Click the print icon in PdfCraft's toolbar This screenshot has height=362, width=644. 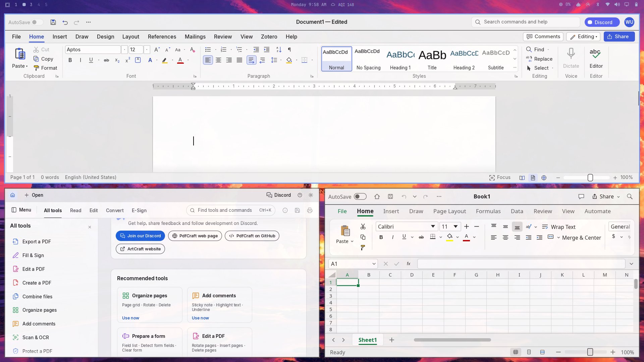pos(310,210)
